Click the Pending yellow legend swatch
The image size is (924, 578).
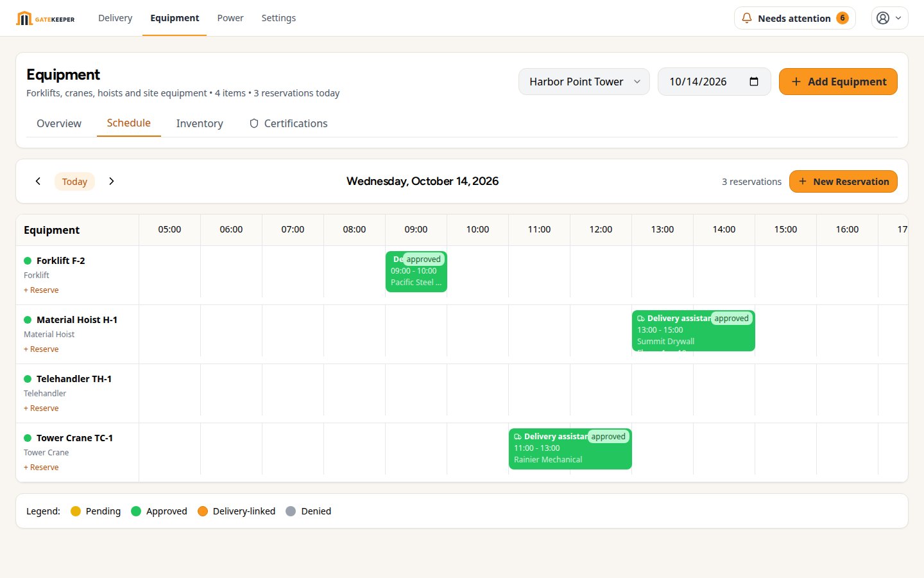click(76, 511)
